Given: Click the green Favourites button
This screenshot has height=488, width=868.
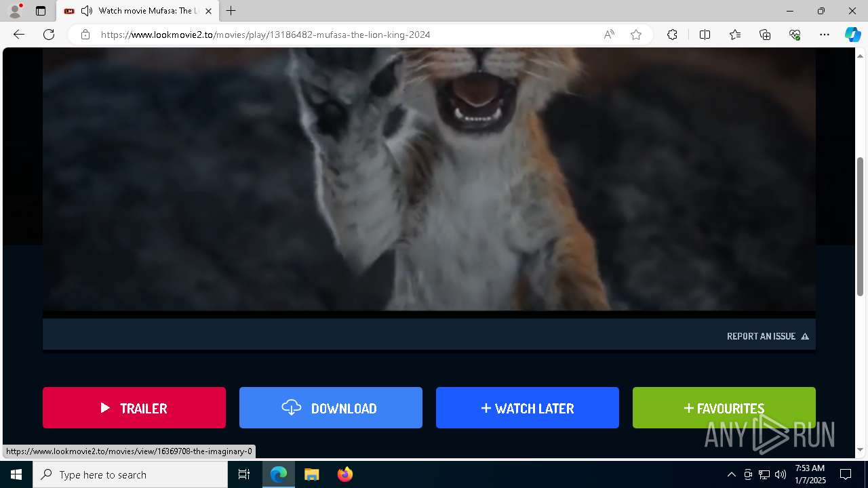Looking at the screenshot, I should (724, 408).
